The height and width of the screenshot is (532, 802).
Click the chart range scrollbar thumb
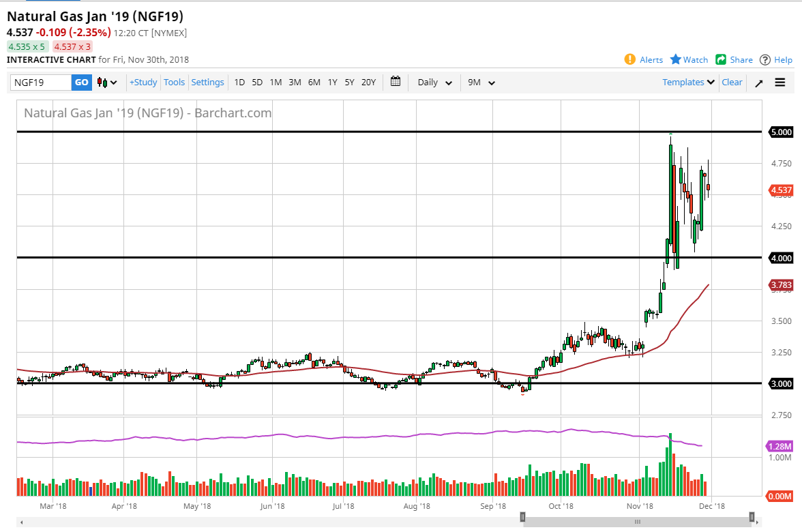[638, 522]
